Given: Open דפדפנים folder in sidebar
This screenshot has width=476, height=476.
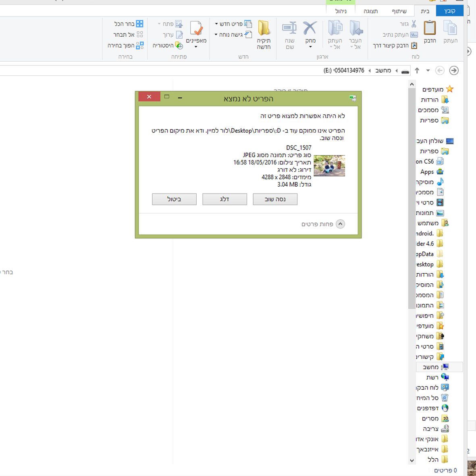Looking at the screenshot, I should coord(432,408).
